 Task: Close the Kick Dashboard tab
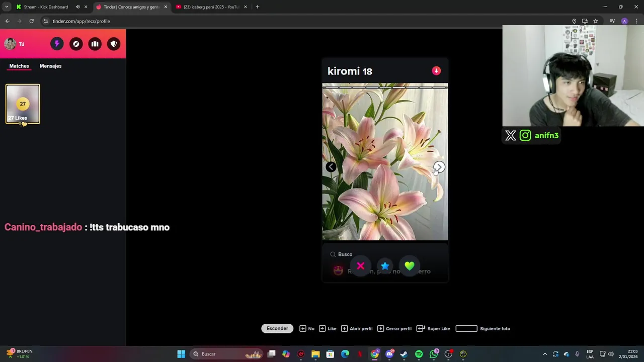point(86,7)
